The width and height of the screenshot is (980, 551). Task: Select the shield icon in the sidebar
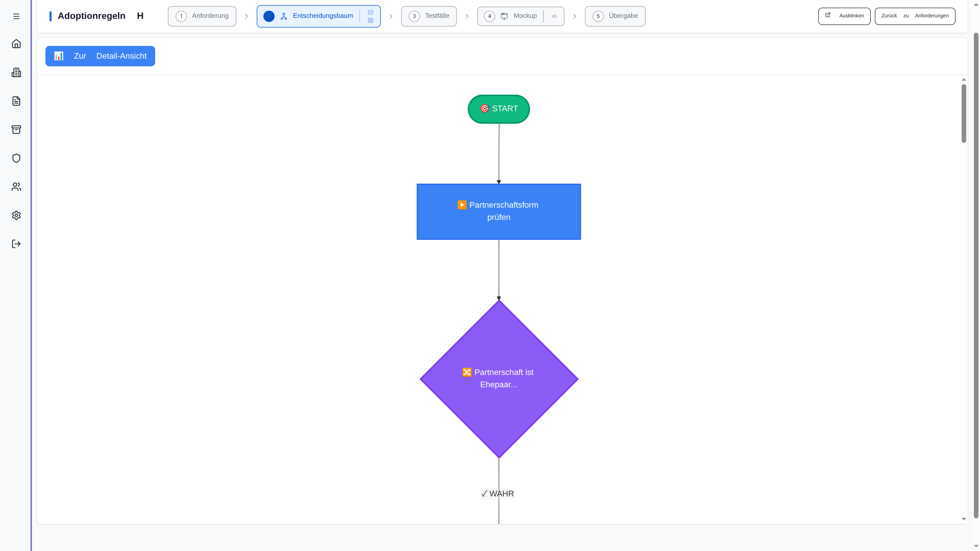coord(16,158)
